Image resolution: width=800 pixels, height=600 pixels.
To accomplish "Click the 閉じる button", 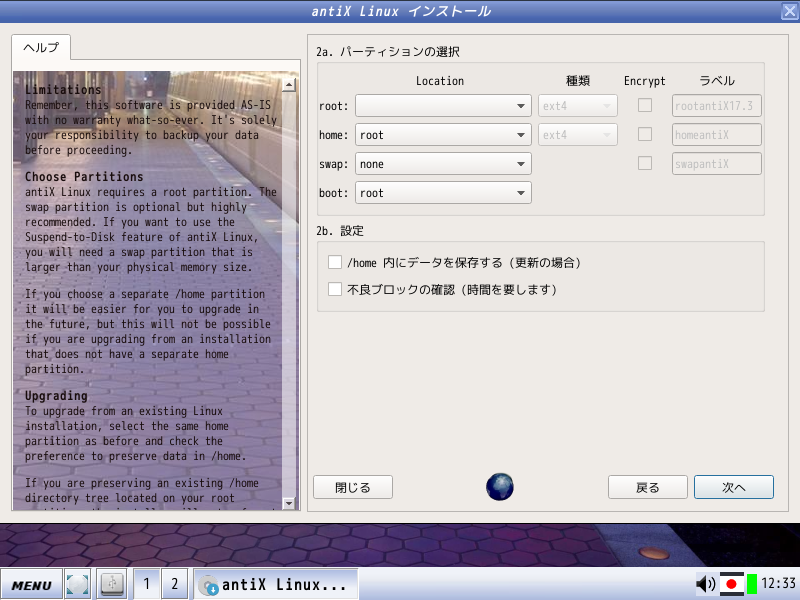I will (x=353, y=487).
